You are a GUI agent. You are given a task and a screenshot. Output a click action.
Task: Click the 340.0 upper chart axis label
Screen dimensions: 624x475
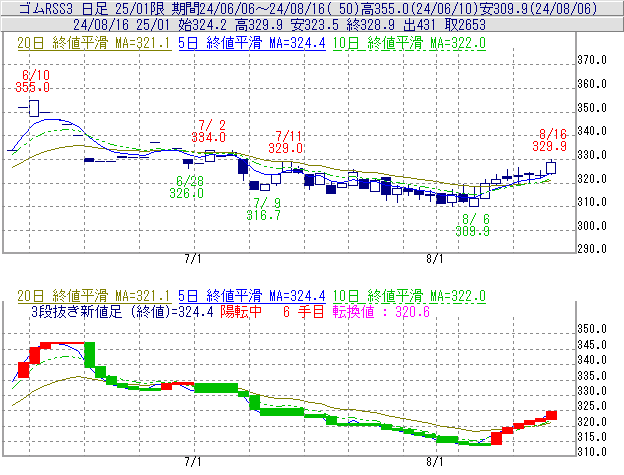(592, 131)
